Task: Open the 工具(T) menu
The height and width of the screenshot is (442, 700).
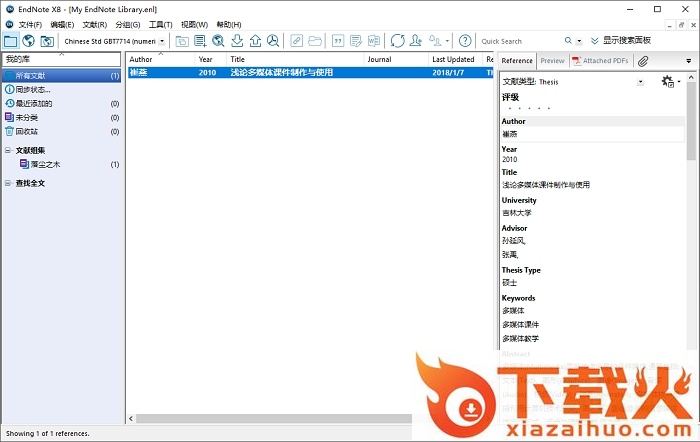Action: tap(160, 24)
